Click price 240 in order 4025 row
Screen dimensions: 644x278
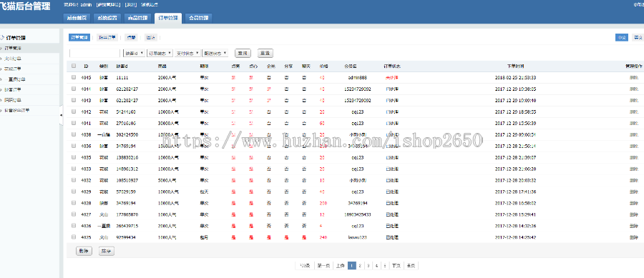(x=323, y=237)
